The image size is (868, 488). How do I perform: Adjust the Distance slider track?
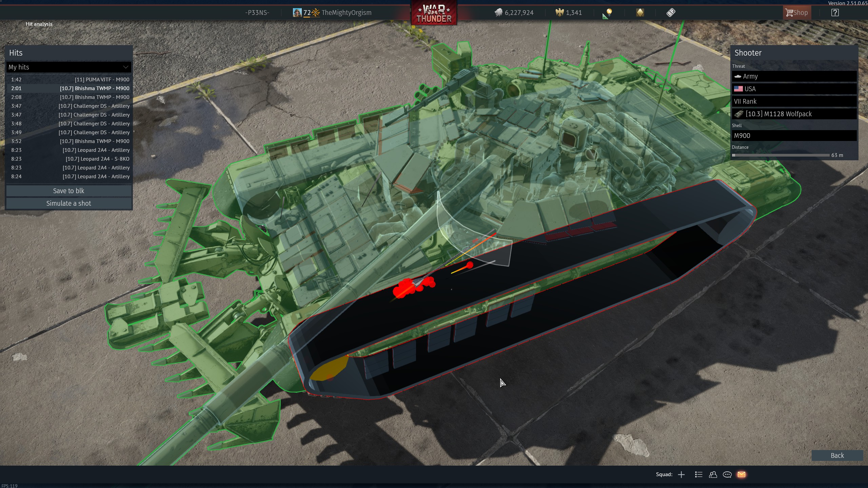click(x=781, y=155)
